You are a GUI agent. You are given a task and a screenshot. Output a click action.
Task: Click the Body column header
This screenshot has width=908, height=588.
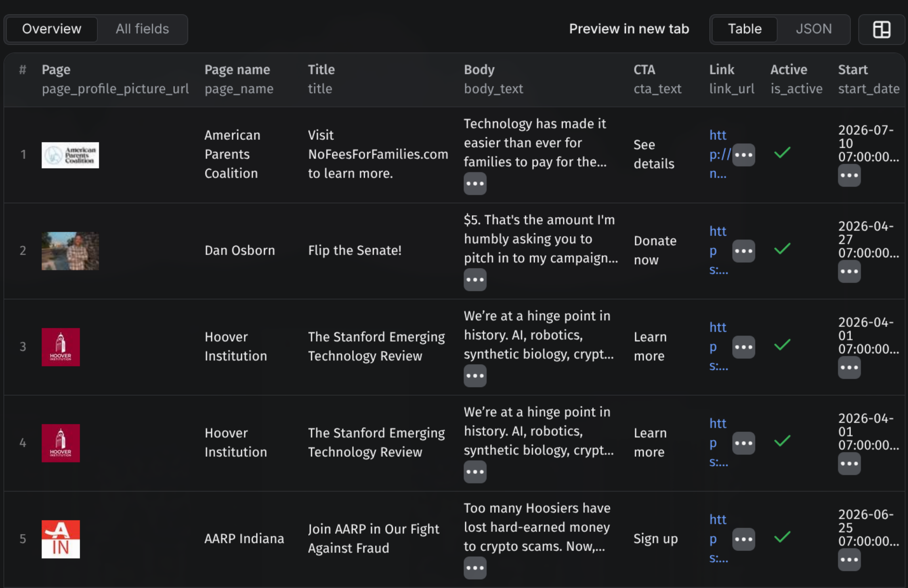[493, 79]
